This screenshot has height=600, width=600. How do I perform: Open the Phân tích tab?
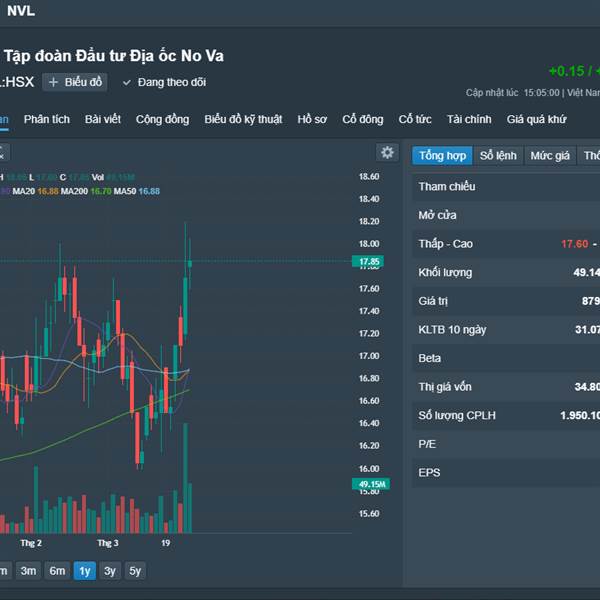(x=47, y=119)
